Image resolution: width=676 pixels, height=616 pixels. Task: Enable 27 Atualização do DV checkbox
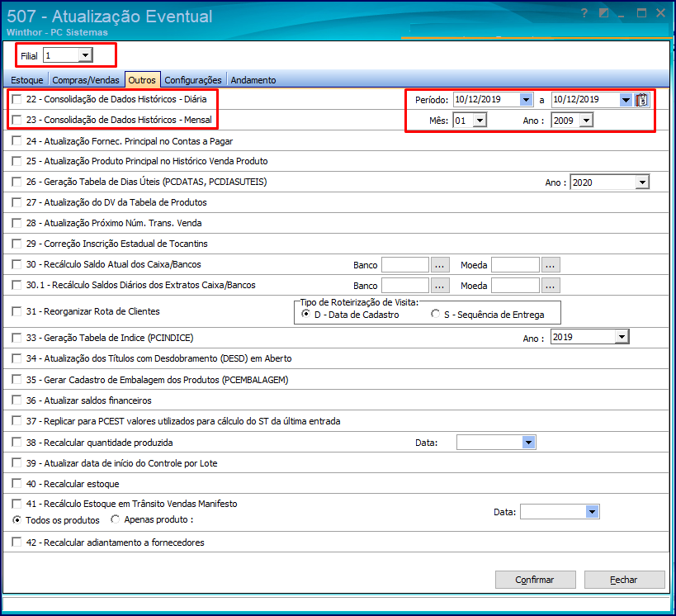pyautogui.click(x=17, y=202)
